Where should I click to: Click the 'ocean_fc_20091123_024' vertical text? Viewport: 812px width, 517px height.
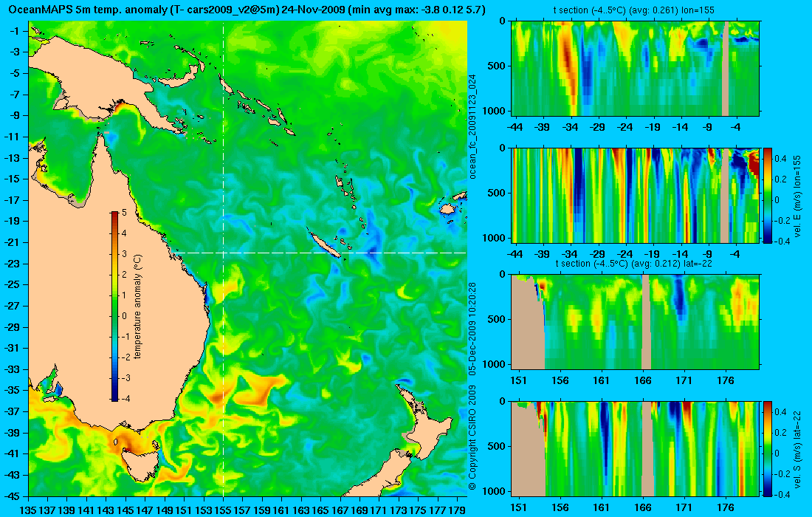[x=472, y=127]
